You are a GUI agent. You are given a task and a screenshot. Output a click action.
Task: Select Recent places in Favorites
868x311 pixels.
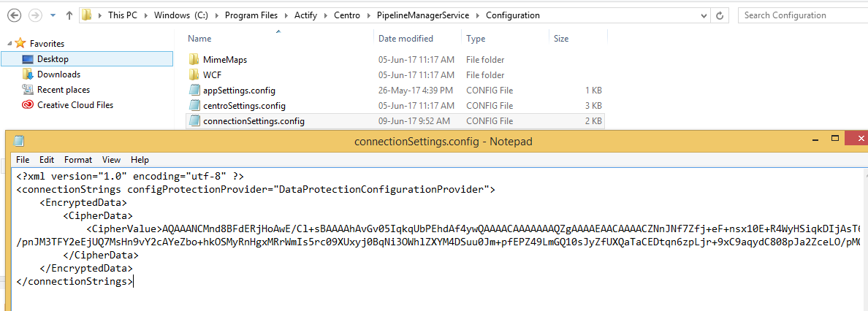(63, 90)
